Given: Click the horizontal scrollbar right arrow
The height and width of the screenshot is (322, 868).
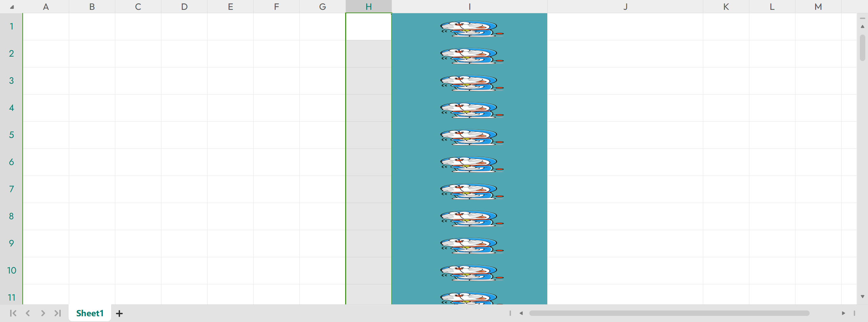Looking at the screenshot, I should pyautogui.click(x=843, y=313).
